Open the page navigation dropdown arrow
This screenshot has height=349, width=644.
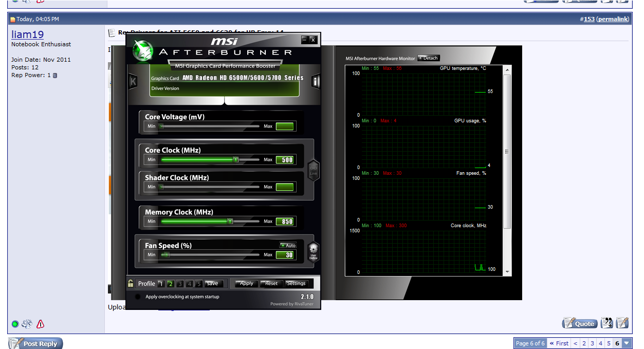(x=627, y=343)
